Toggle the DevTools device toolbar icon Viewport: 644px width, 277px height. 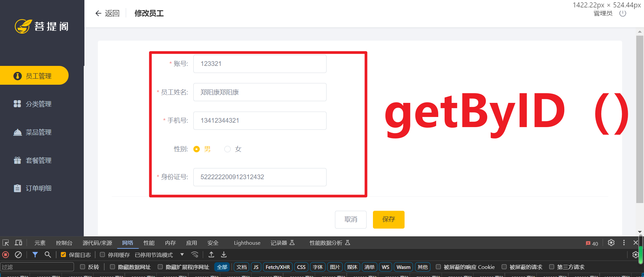[18, 243]
